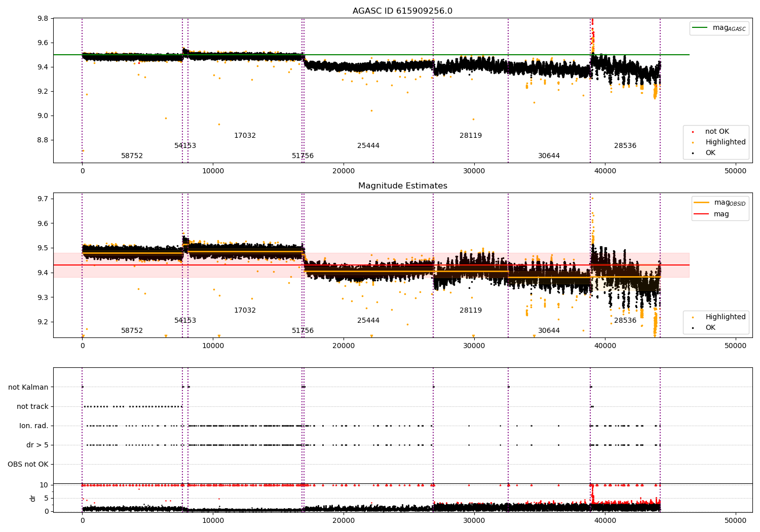The width and height of the screenshot is (760, 532).
Task: Click obsid label 28119 in Magnitude Estimates plot
Action: point(471,311)
